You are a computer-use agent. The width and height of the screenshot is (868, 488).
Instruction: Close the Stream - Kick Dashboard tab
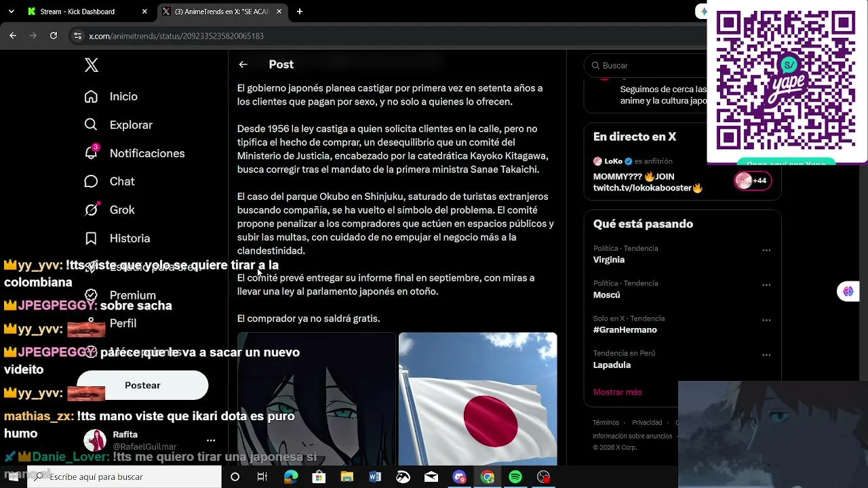144,12
